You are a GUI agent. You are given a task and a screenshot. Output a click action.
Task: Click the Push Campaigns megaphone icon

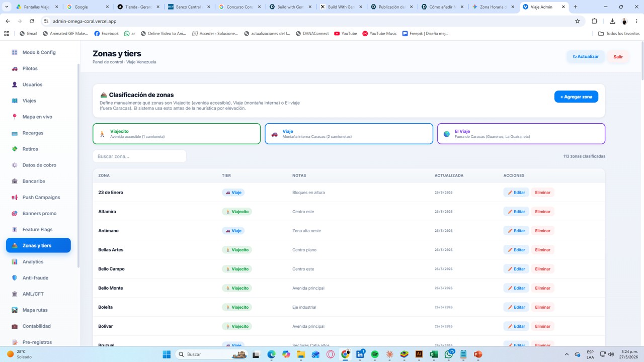click(15, 197)
